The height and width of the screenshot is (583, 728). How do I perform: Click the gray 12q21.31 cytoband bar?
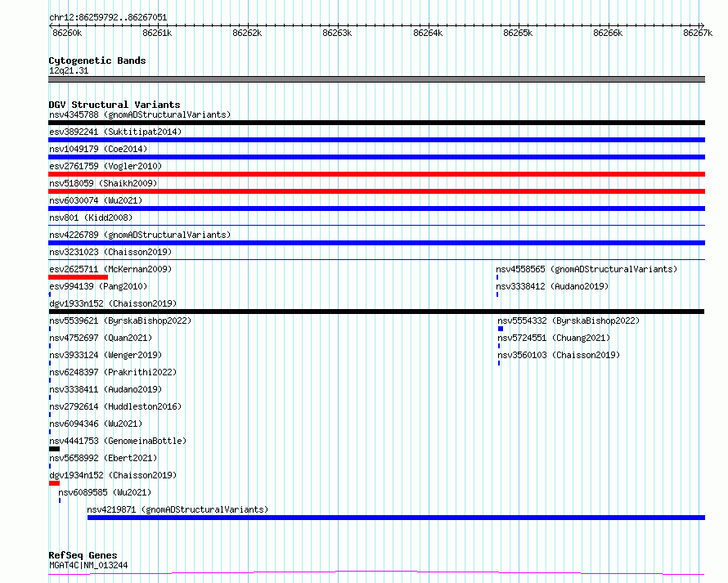pos(376,79)
